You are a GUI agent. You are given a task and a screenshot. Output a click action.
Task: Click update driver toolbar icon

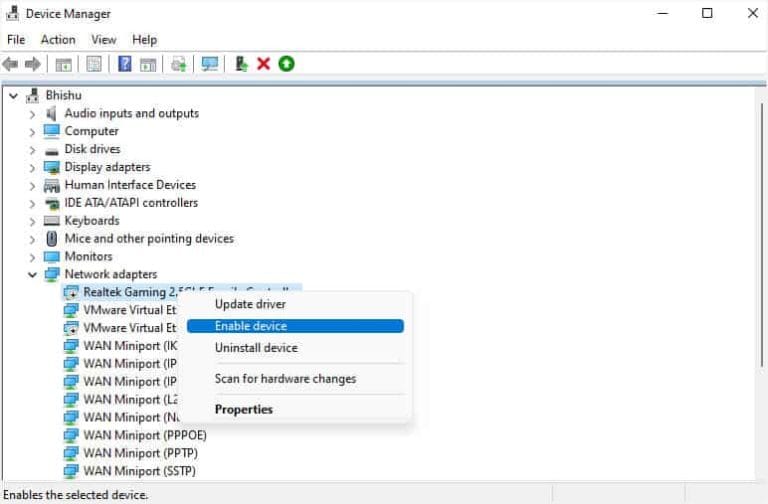click(241, 64)
